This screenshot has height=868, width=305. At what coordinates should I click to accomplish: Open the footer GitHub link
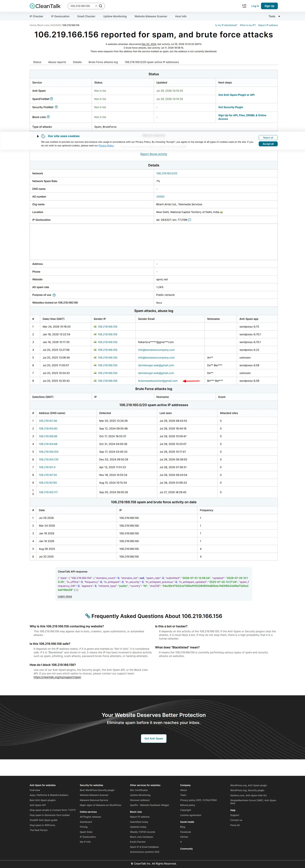click(184, 837)
